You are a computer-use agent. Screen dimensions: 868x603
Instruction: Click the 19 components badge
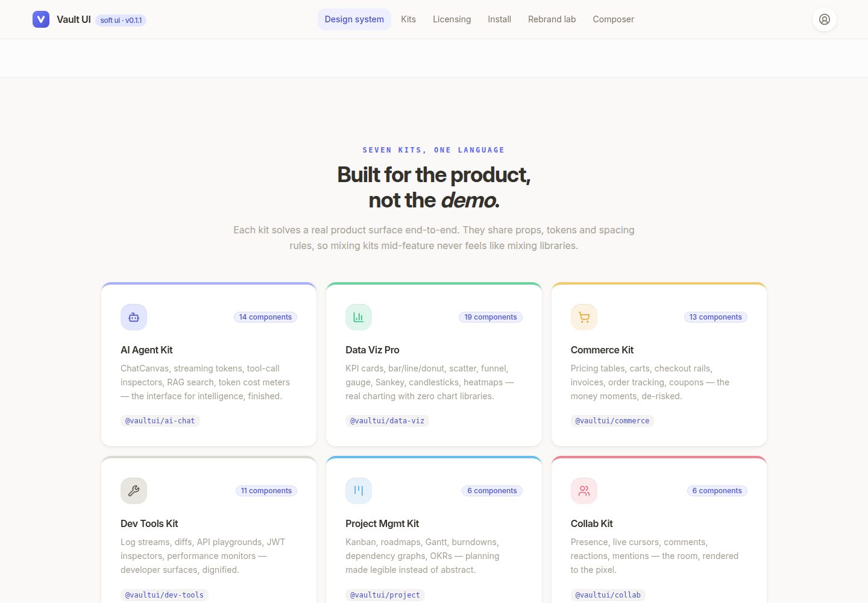(x=491, y=317)
